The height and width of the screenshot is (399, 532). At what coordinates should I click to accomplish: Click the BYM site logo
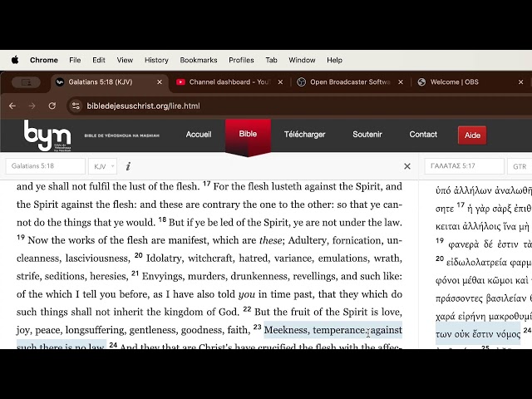point(47,135)
